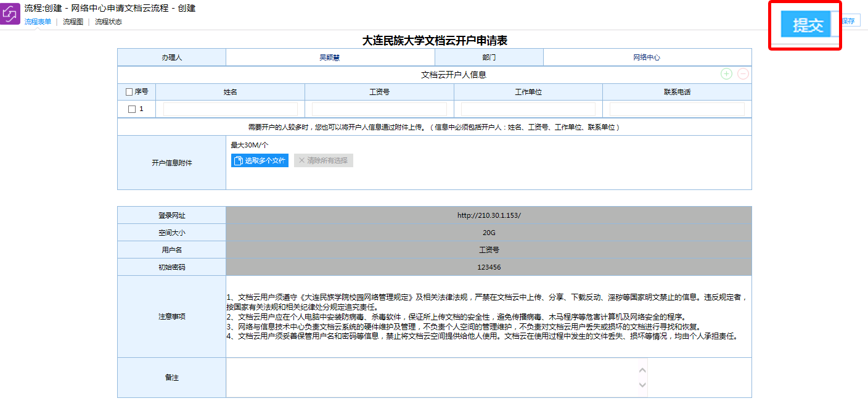Click the 123456 initial password value
868x414 pixels.
(489, 267)
